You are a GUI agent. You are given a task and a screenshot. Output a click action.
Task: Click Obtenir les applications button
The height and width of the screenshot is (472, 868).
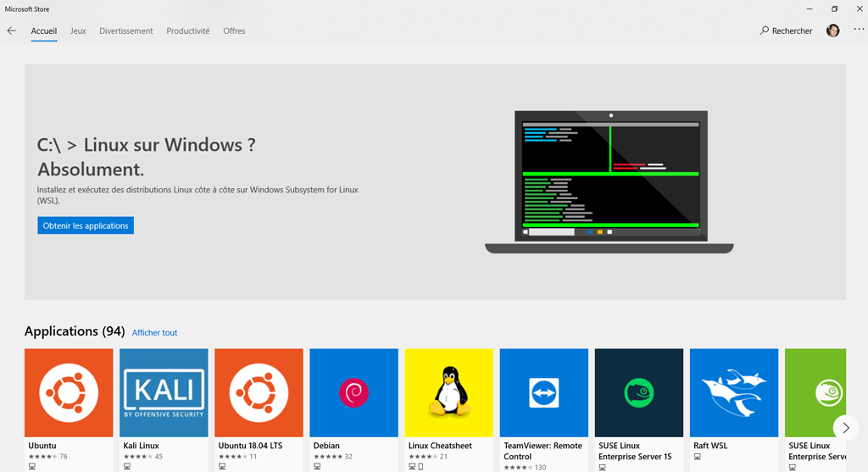[x=86, y=225]
